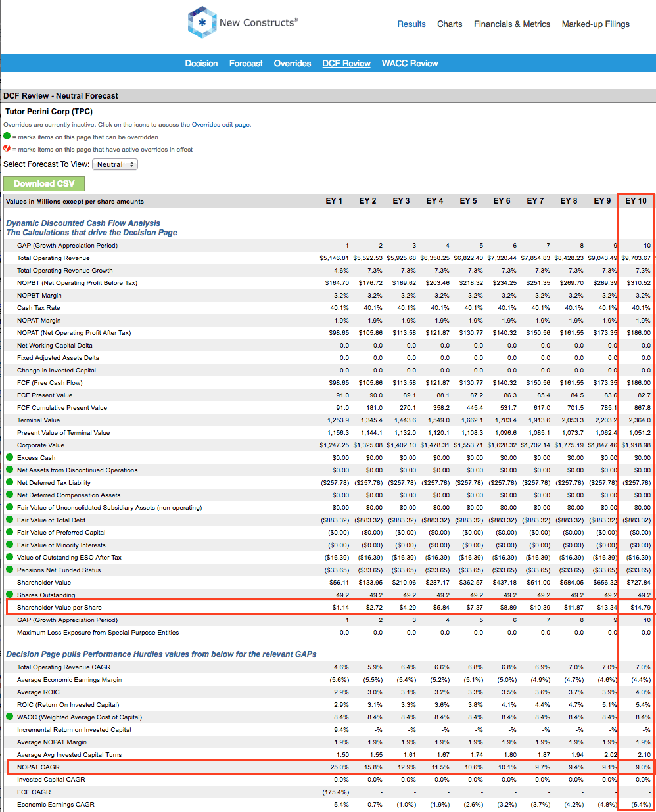The width and height of the screenshot is (656, 812).
Task: Switch to the WACC Review tab
Action: 410,63
